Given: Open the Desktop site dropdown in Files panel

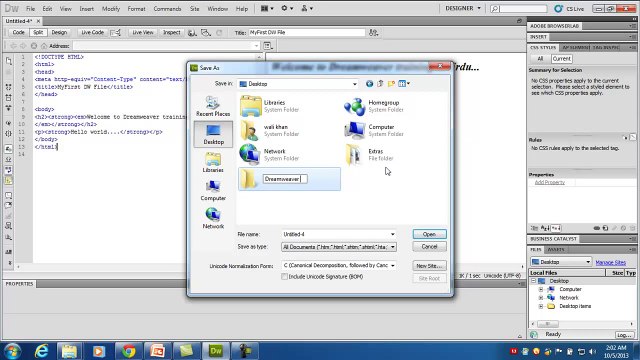Looking at the screenshot, I should click(561, 262).
